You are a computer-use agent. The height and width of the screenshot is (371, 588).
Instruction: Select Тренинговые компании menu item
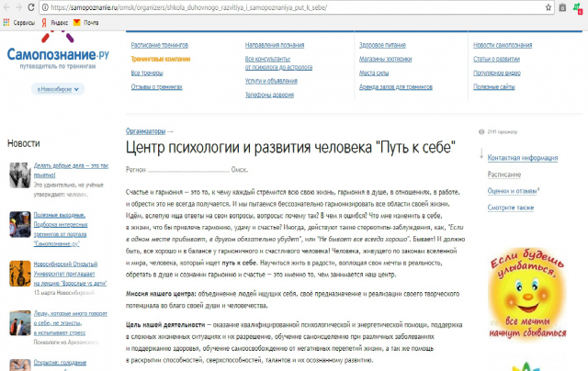(161, 59)
